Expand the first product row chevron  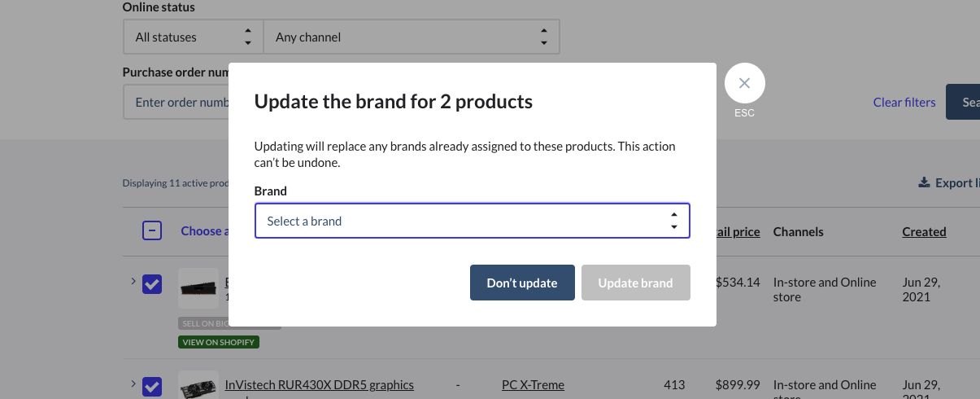tap(133, 282)
